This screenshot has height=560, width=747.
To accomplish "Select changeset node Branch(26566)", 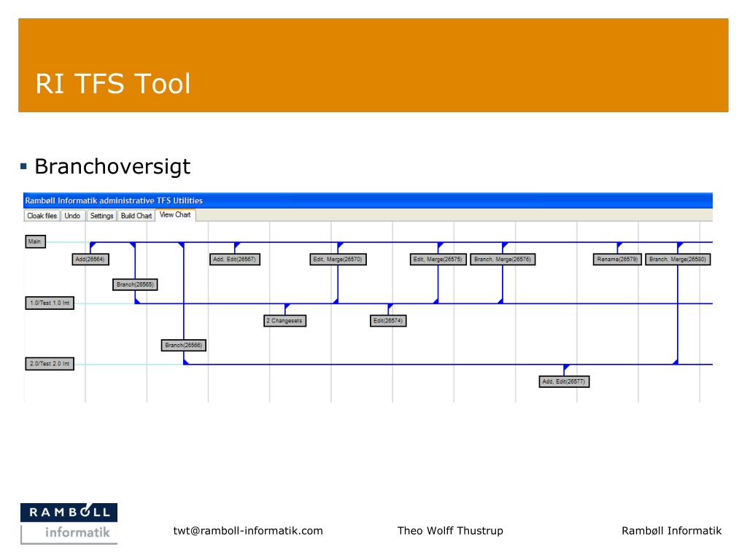I will [x=183, y=345].
